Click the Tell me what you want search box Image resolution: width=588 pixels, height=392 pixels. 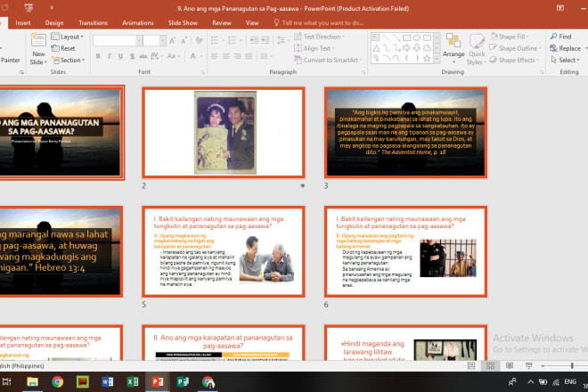[319, 23]
